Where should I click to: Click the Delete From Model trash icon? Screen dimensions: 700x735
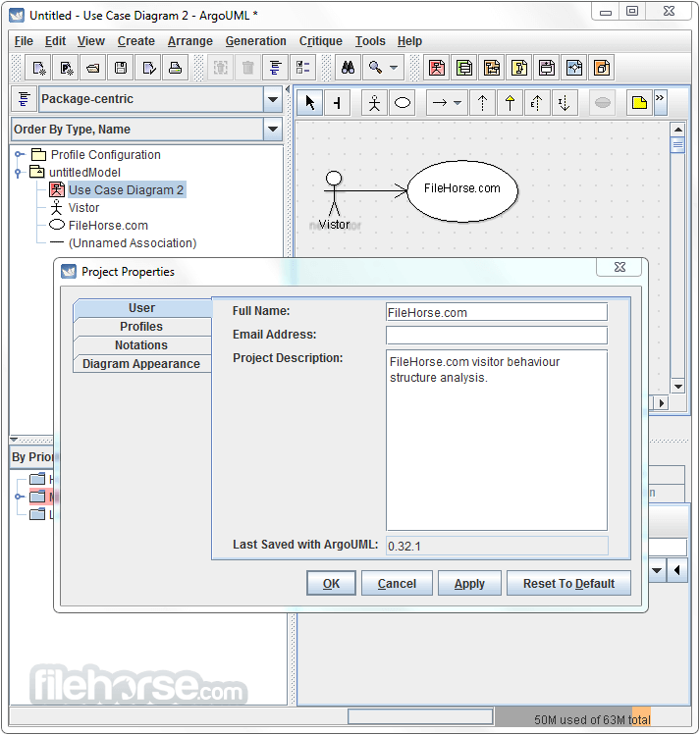pyautogui.click(x=248, y=68)
